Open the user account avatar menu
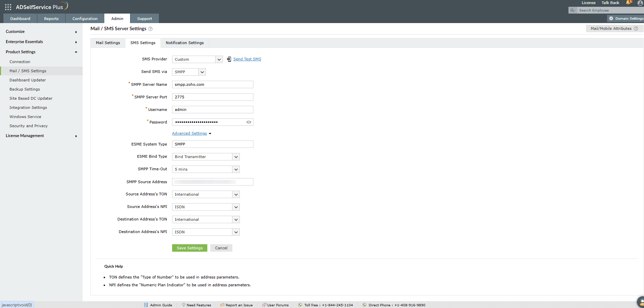 640,3
